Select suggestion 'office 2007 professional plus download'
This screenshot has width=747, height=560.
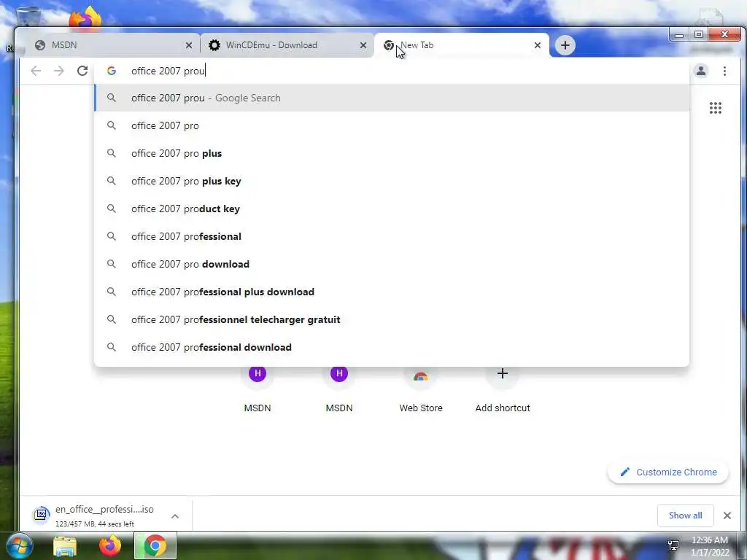[392, 292]
